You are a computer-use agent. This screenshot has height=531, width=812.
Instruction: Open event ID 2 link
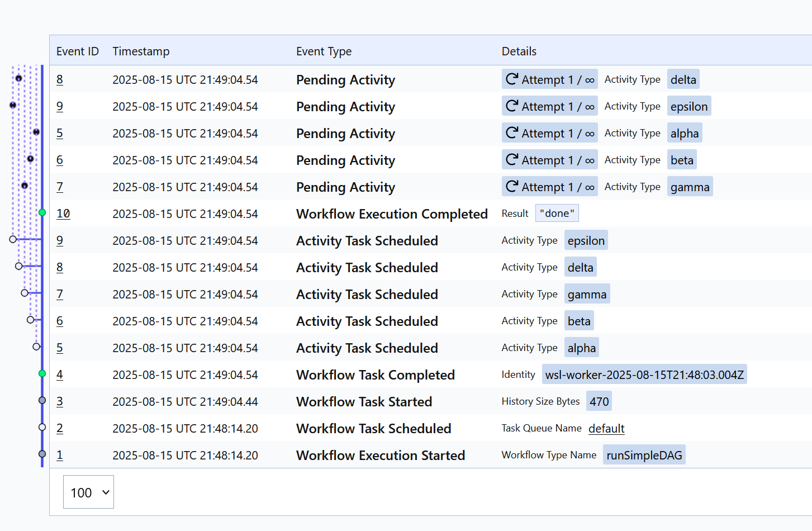point(60,428)
